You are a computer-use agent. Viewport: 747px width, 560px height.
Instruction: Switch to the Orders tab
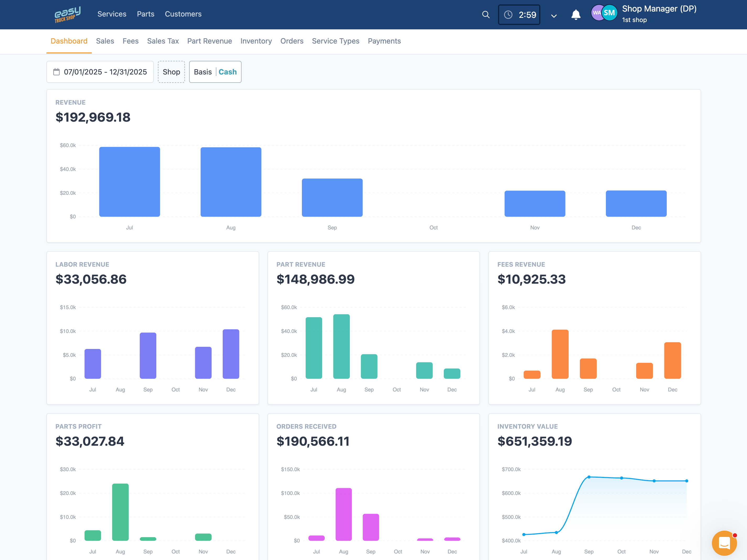(292, 41)
